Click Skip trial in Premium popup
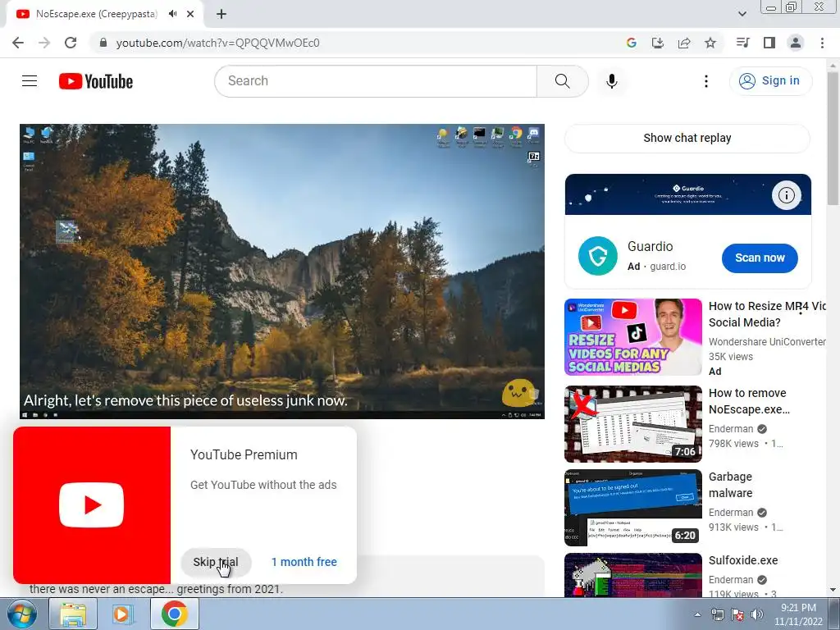This screenshot has height=630, width=840. tap(216, 562)
